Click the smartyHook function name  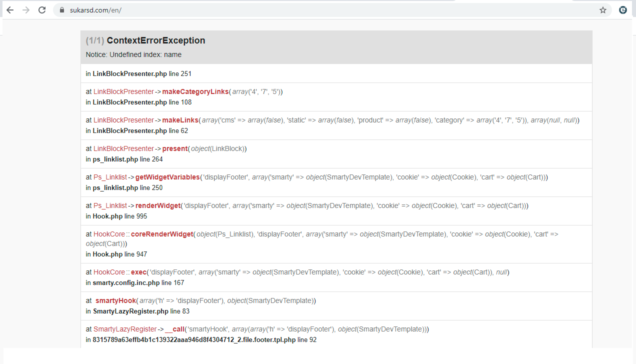coord(115,300)
